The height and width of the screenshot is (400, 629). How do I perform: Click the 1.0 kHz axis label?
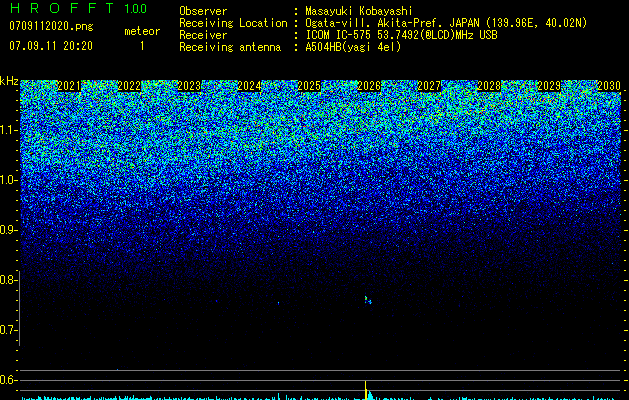[9, 180]
